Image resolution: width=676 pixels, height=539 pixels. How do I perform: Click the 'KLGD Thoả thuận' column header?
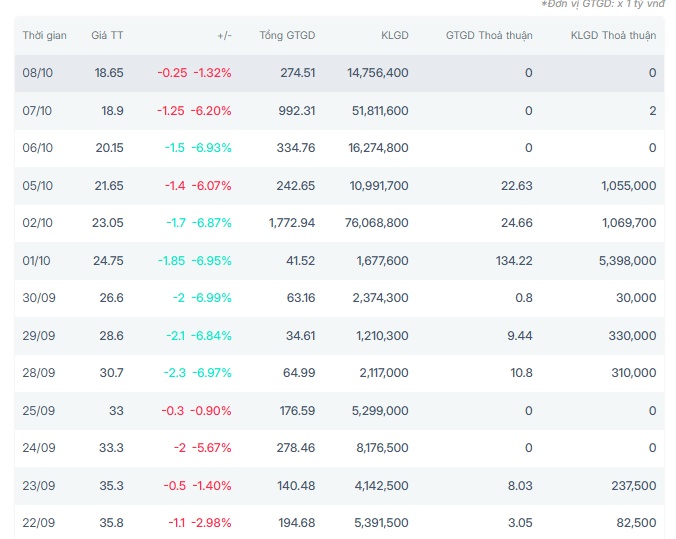pyautogui.click(x=613, y=35)
